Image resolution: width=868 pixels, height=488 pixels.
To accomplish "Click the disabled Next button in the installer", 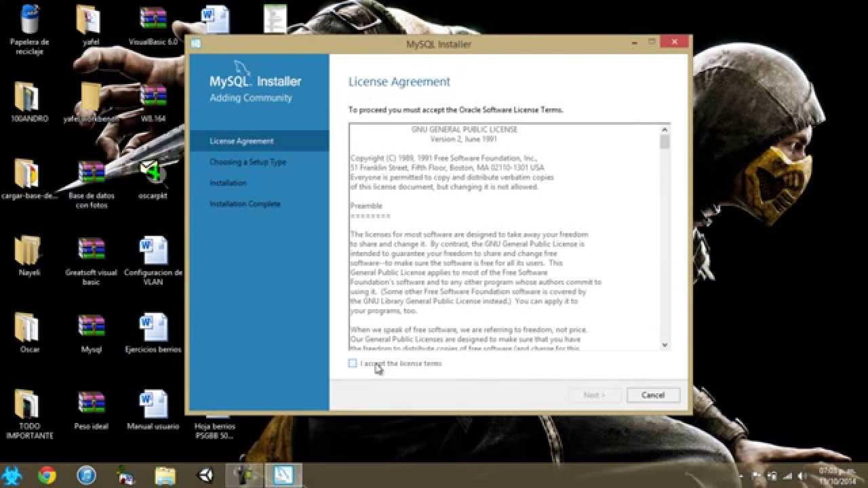I will (x=594, y=395).
